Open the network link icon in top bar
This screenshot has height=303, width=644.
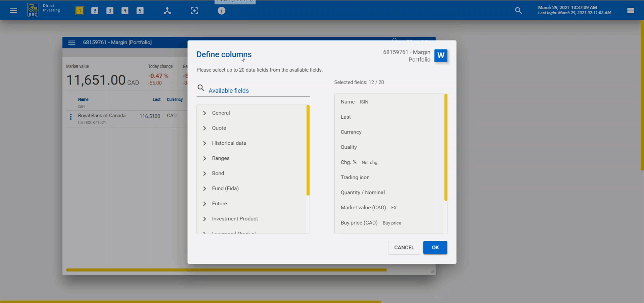pos(167,11)
